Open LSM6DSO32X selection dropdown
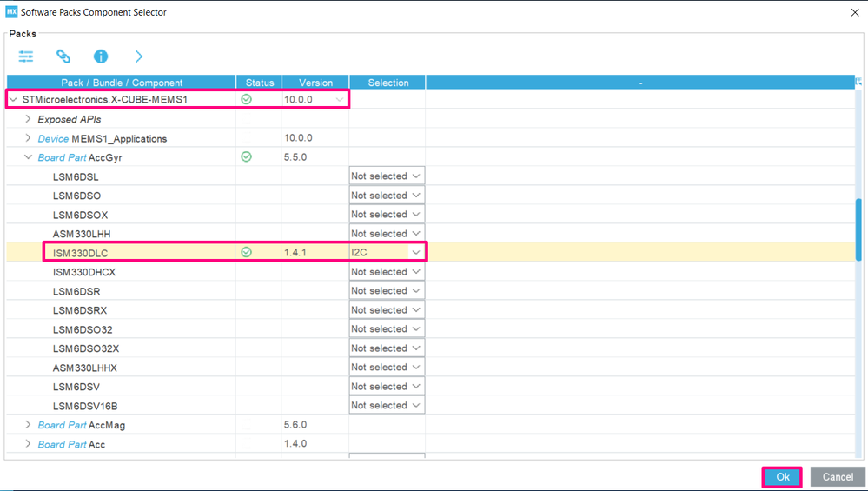Screen dimensions: 868x491 coord(387,348)
